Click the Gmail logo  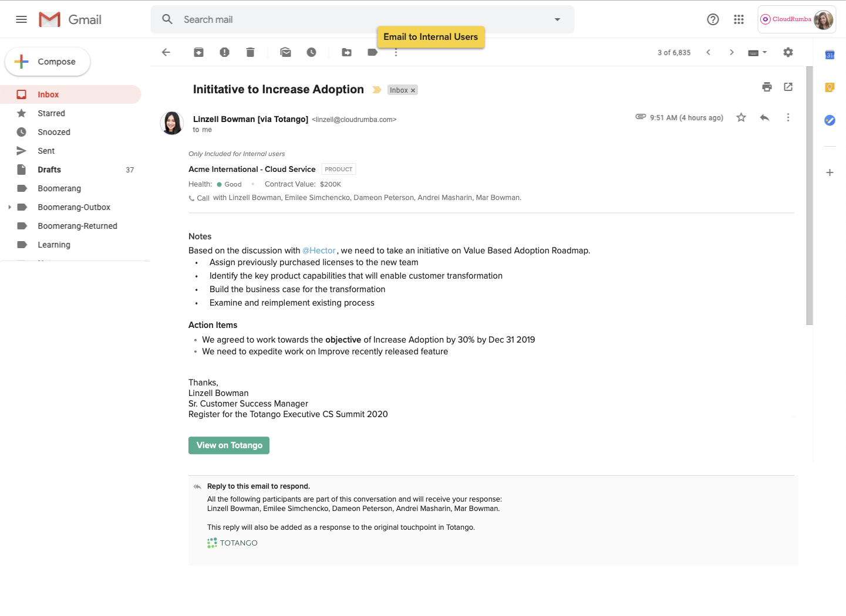[x=70, y=19]
